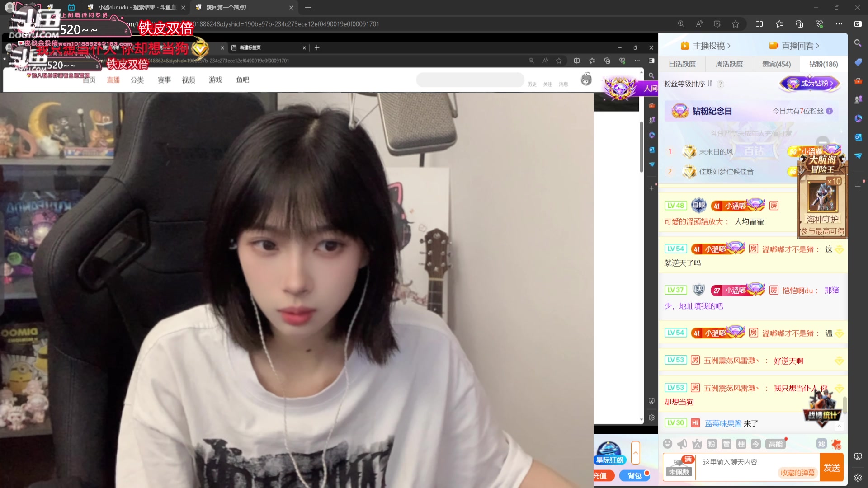868x488 pixels.
Task: Click username 可爱的温頭請放大 in chat
Action: tap(693, 222)
